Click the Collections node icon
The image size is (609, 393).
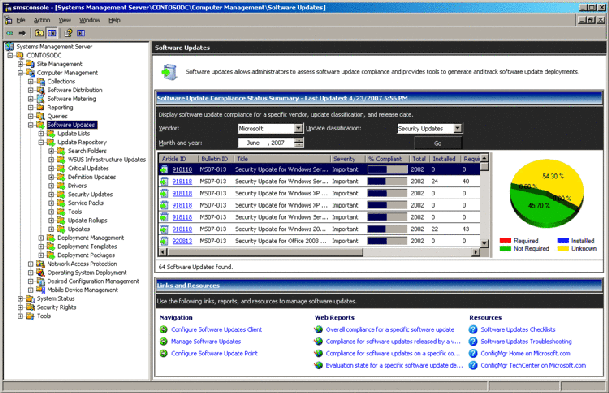pyautogui.click(x=41, y=81)
